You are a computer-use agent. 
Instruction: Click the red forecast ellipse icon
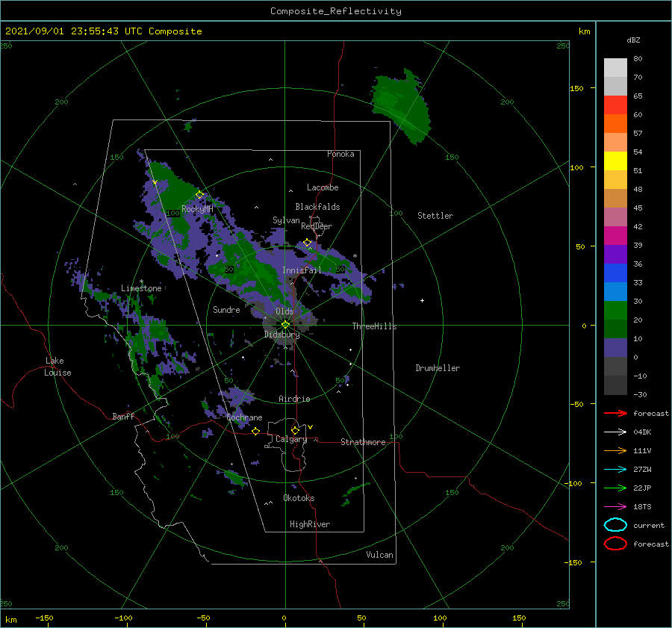(x=615, y=544)
